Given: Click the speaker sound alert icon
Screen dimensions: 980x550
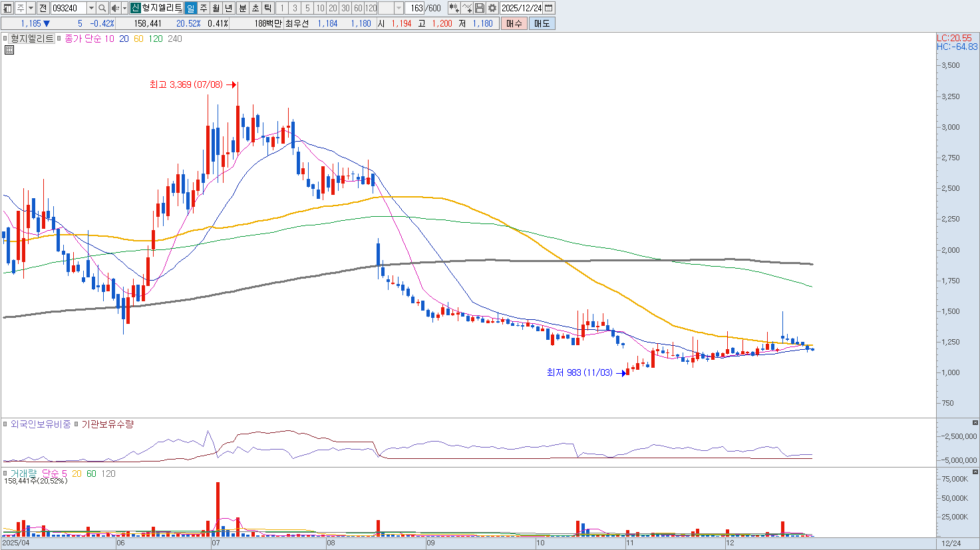Looking at the screenshot, I should [114, 8].
